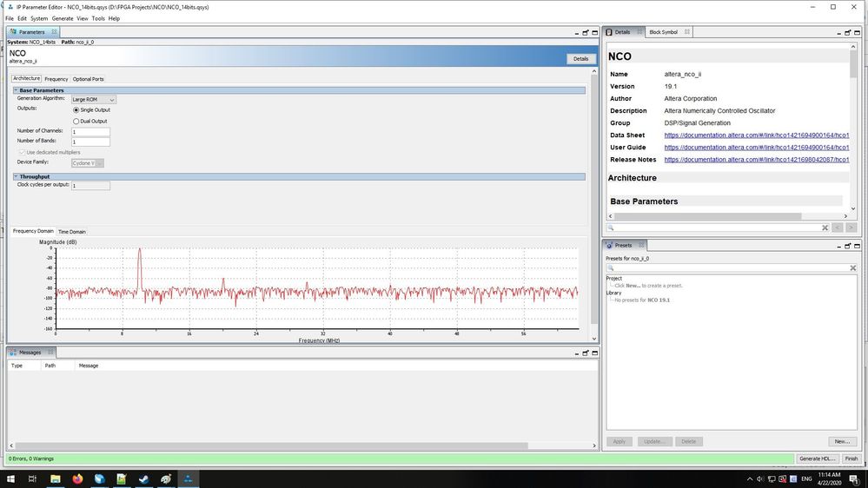The height and width of the screenshot is (488, 868).
Task: Click the Number of Channels field
Action: click(90, 132)
